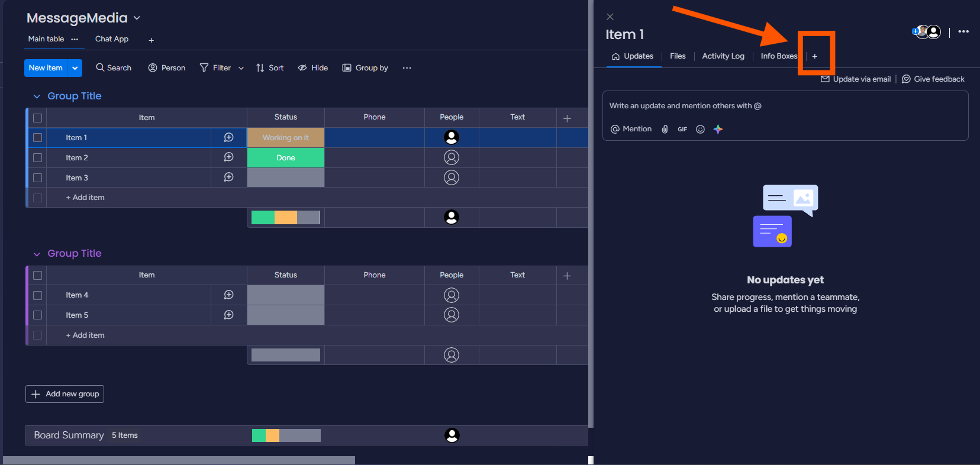Add a column to the second group table
Screen dimensions: 980x465
click(x=567, y=276)
